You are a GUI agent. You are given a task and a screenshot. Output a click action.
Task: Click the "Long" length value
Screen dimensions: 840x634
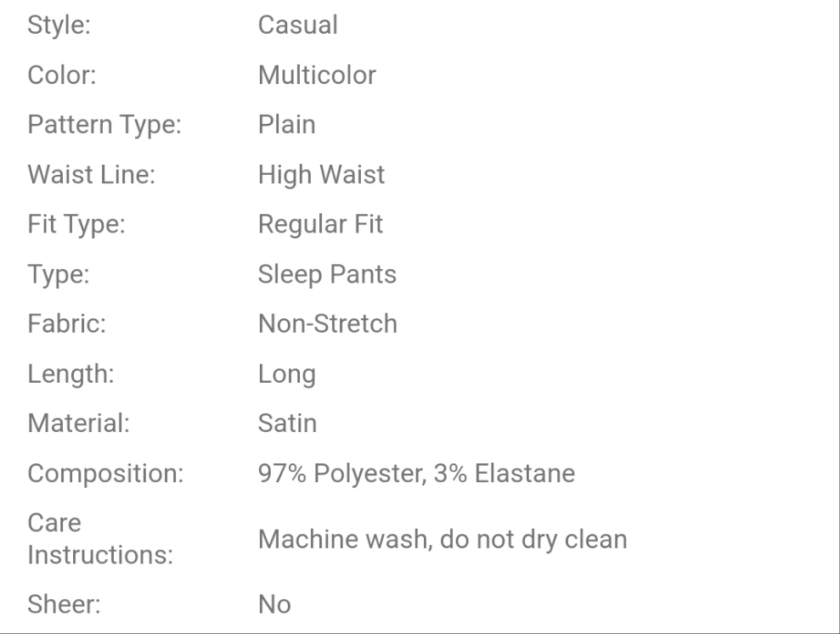286,373
